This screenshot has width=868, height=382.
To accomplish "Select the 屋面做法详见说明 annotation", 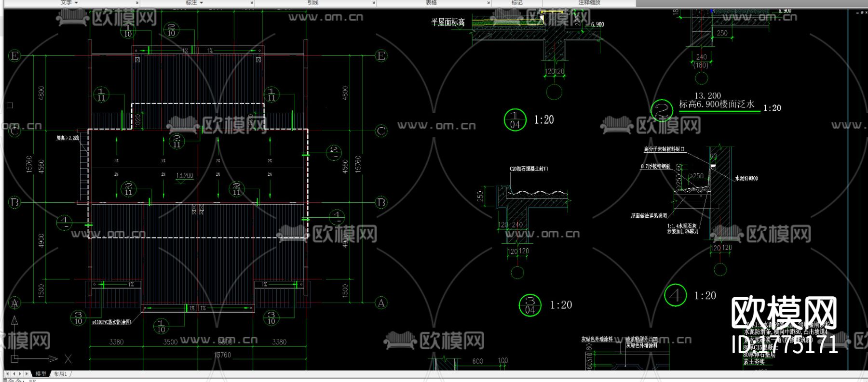I will (649, 216).
